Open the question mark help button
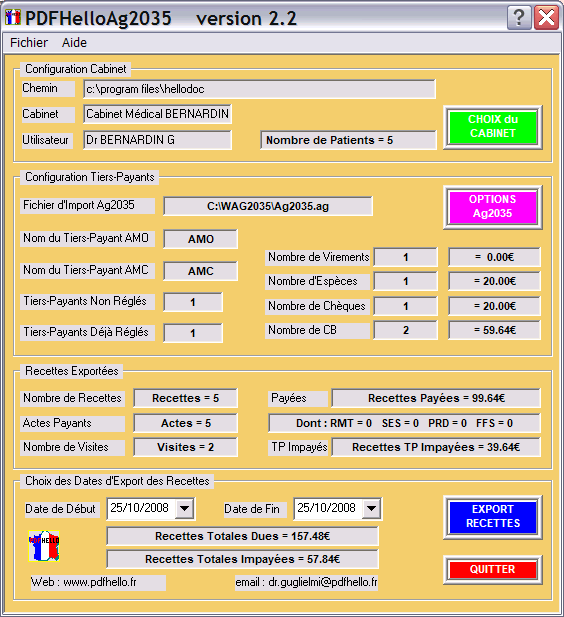The image size is (564, 617). click(519, 17)
